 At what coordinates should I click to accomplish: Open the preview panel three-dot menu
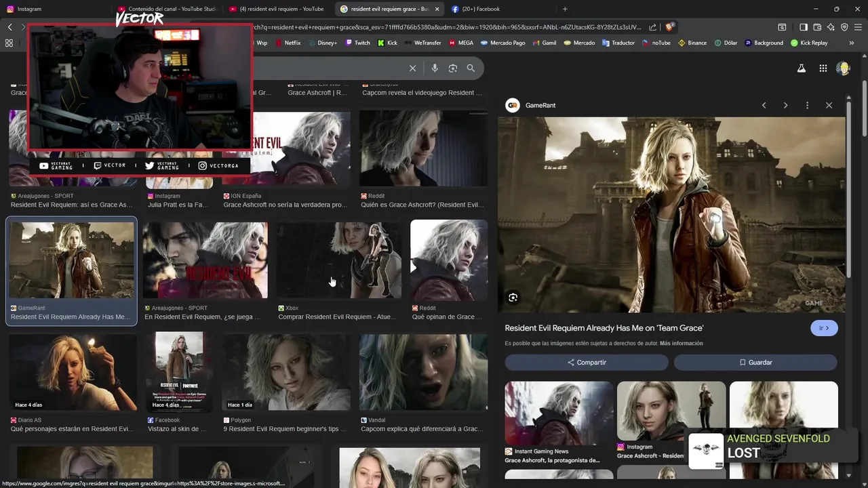tap(807, 105)
